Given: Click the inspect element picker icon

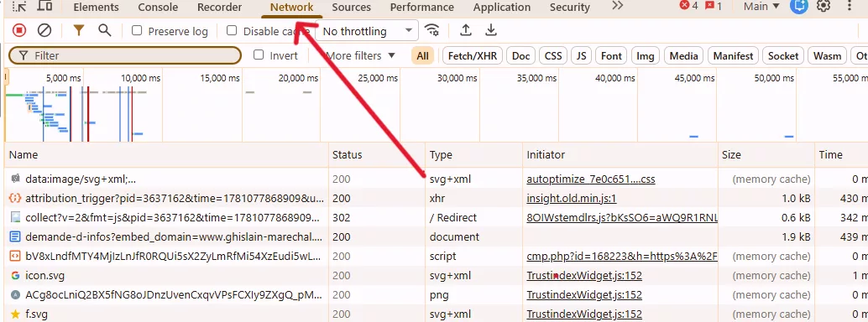Looking at the screenshot, I should [18, 7].
